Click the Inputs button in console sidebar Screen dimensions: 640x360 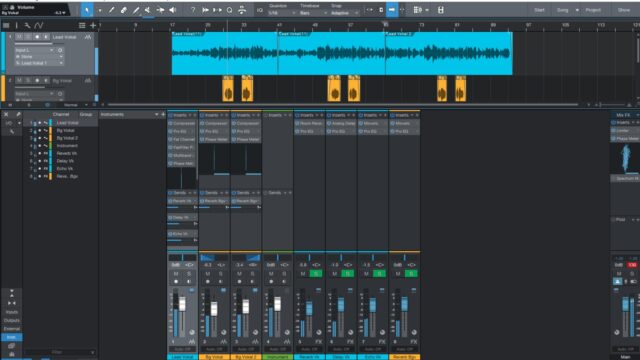(11, 312)
